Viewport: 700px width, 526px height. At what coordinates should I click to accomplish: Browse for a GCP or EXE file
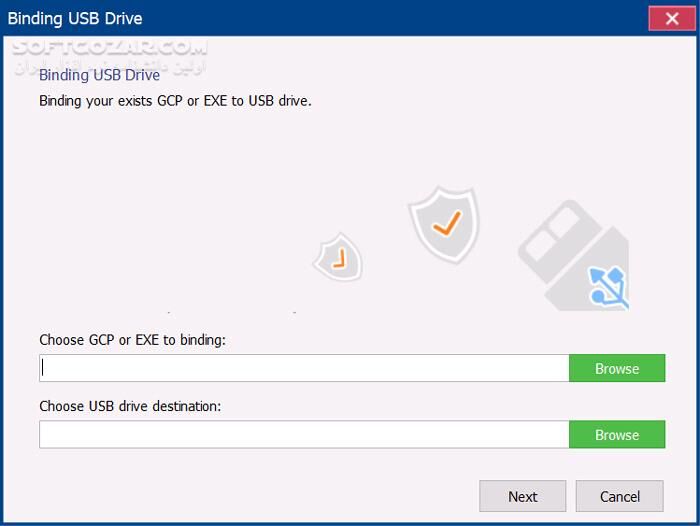pyautogui.click(x=617, y=368)
